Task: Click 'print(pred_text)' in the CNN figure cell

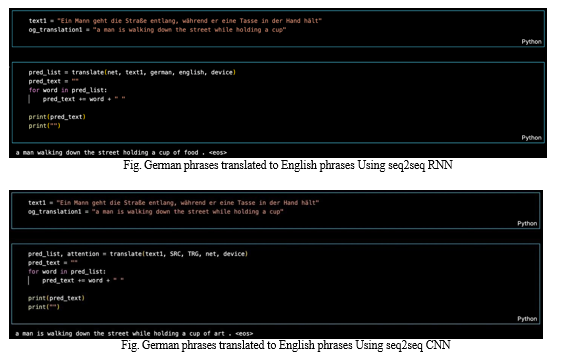Action: click(x=56, y=298)
